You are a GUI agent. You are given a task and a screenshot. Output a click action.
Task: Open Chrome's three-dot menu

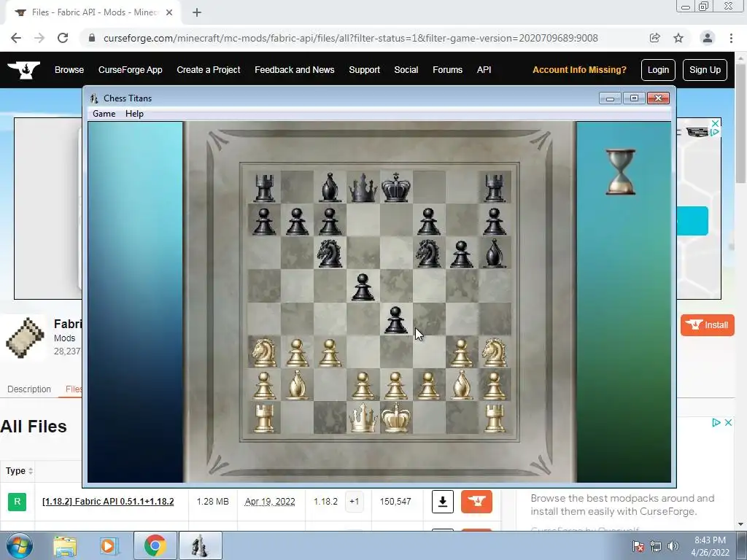pos(731,38)
